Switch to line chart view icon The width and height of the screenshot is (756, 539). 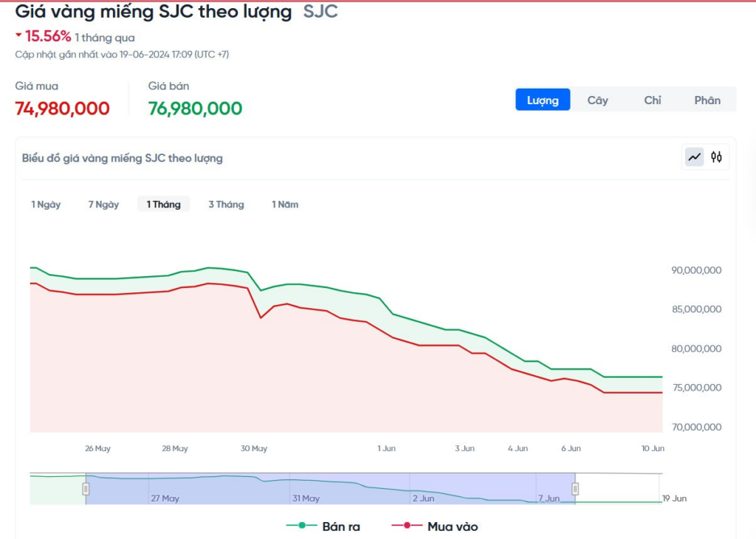pyautogui.click(x=694, y=157)
